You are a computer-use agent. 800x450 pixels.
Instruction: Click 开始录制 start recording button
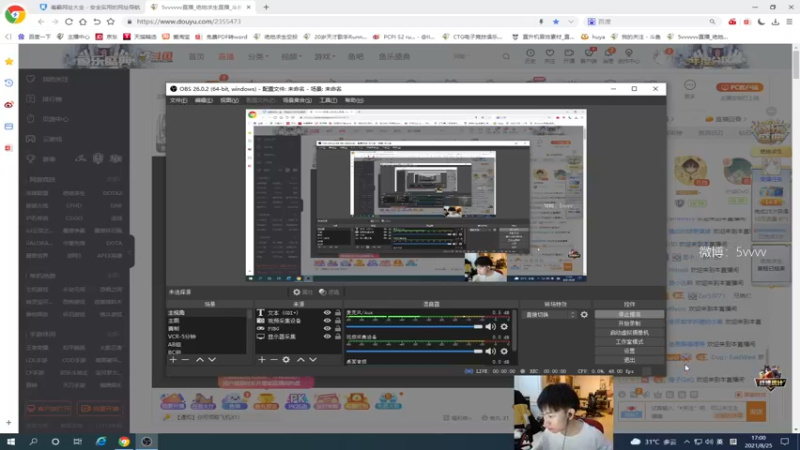[630, 323]
